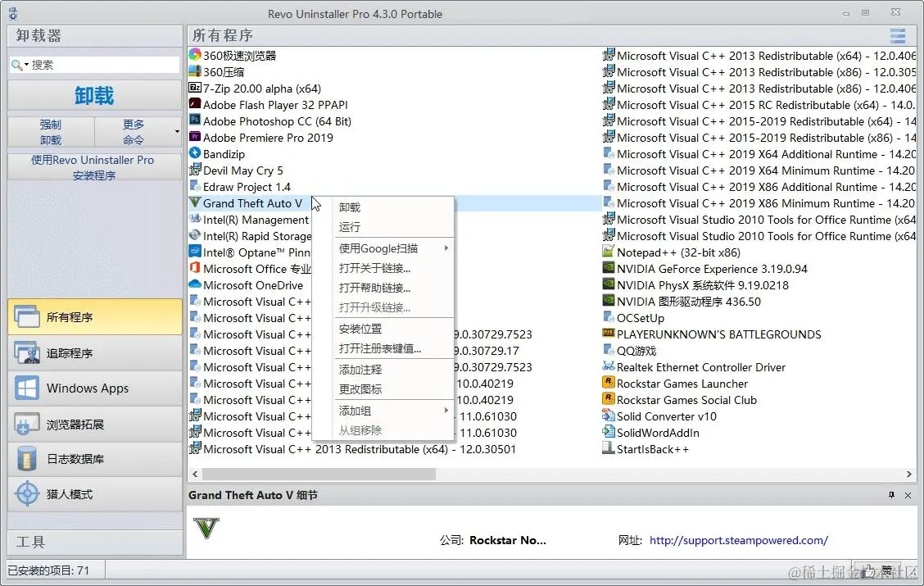The width and height of the screenshot is (924, 586).
Task: Click the Grand Theft Auto V list icon
Action: tap(194, 202)
